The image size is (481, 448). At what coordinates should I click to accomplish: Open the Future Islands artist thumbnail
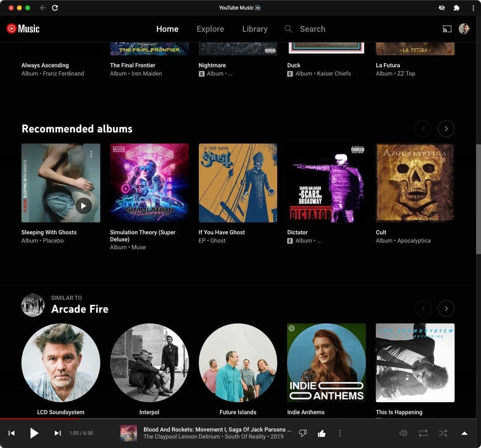[x=238, y=363]
